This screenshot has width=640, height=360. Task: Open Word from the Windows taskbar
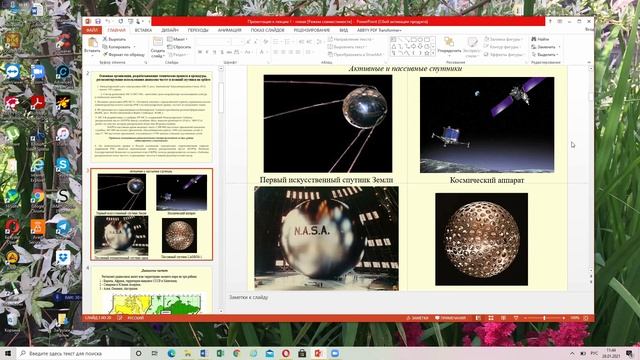click(x=204, y=353)
